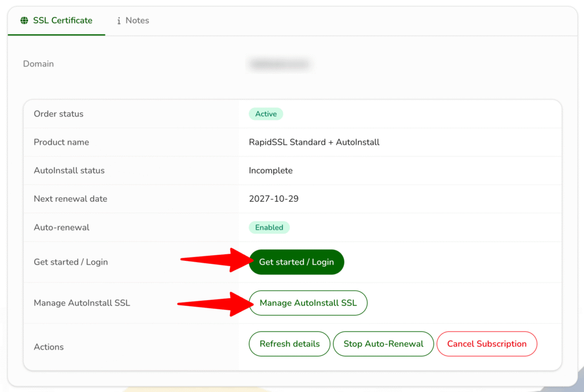This screenshot has width=584, height=392.
Task: Click Refresh details button
Action: tap(289, 344)
